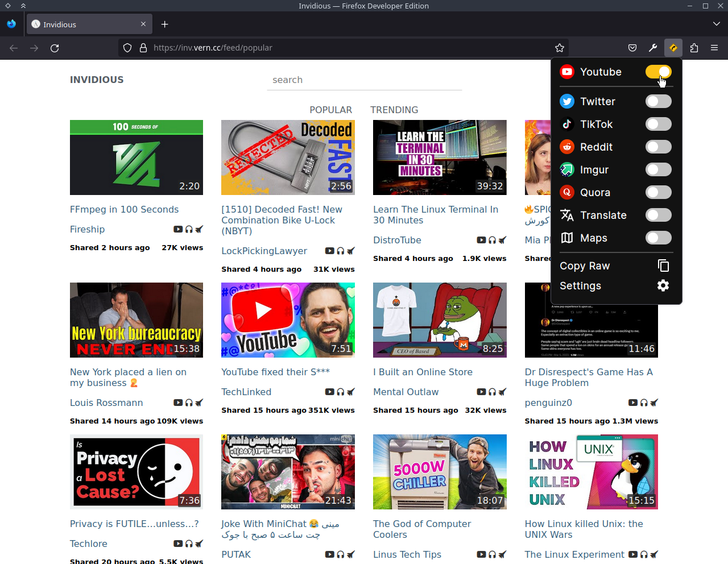Click the Copy Raw clipboard icon

coord(663,266)
